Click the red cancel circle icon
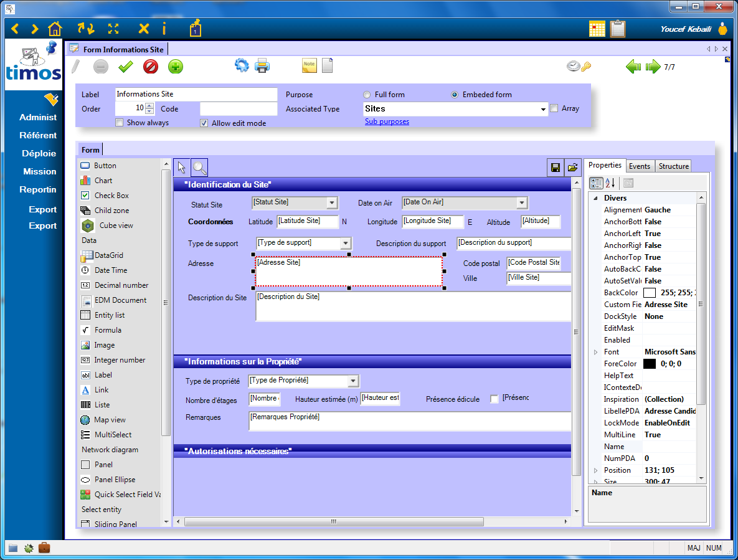Screen dimensions: 738x560 point(151,67)
